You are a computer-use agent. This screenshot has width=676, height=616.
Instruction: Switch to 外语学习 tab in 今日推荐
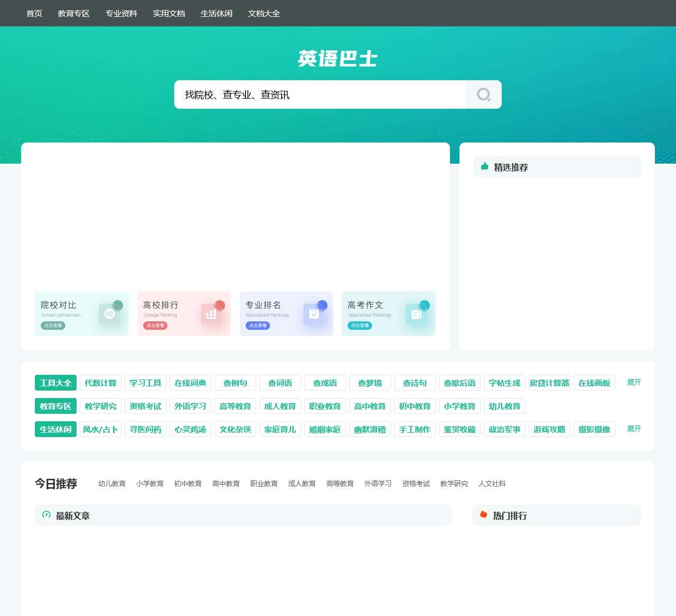[x=378, y=484]
